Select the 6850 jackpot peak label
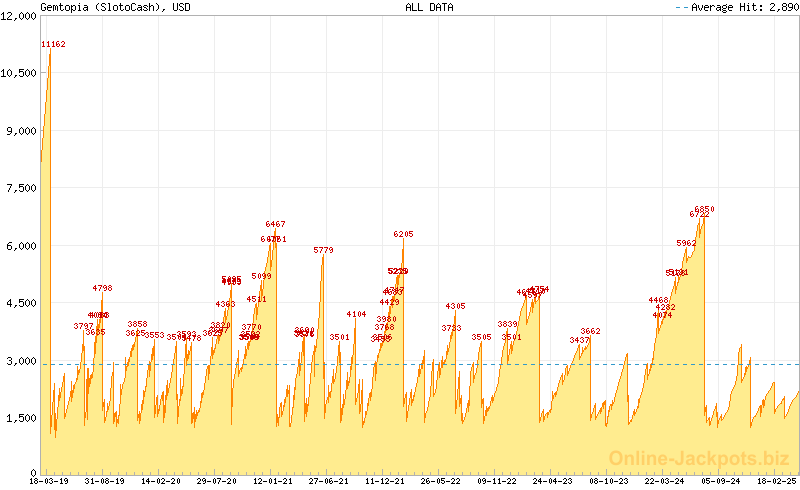This screenshot has height=490, width=800. coord(705,209)
